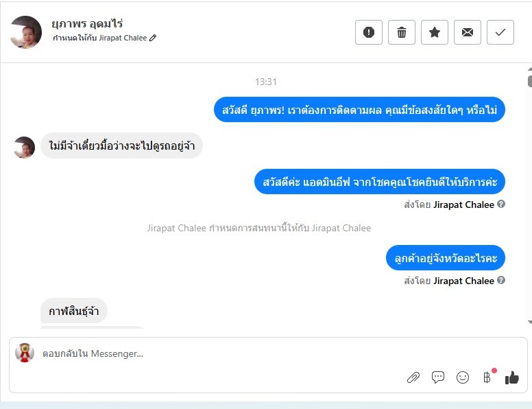The image size is (532, 409).
Task: Click help icon beside first 'ส่งโดย Jirapat Chalee'
Action: pyautogui.click(x=501, y=204)
